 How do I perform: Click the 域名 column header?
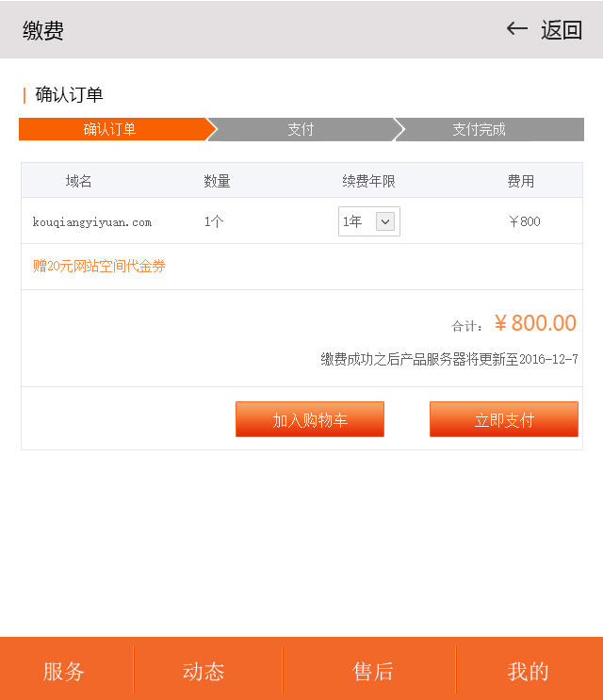(x=79, y=181)
